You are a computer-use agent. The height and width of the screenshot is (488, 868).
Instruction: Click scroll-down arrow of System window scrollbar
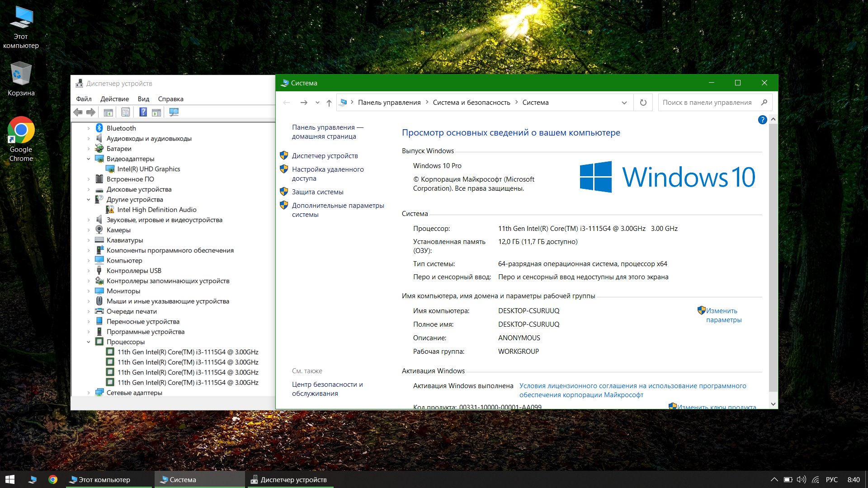click(x=773, y=404)
